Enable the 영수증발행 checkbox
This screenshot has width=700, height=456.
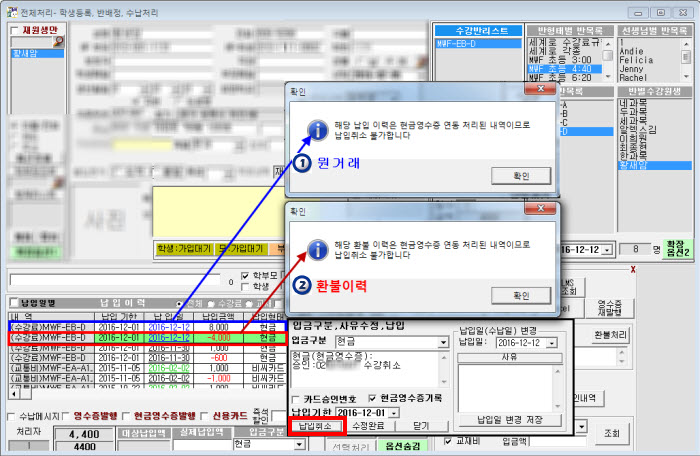pos(66,416)
